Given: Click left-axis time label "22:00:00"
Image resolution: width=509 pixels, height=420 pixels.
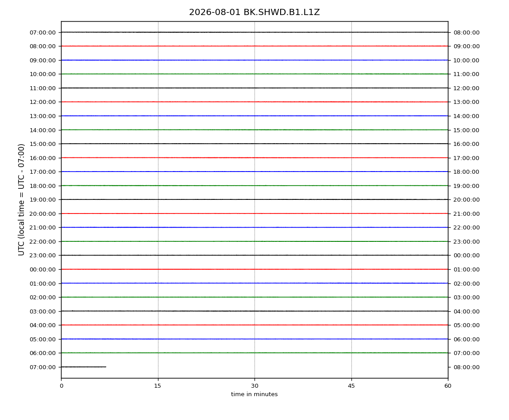Looking at the screenshot, I should tap(42, 242).
